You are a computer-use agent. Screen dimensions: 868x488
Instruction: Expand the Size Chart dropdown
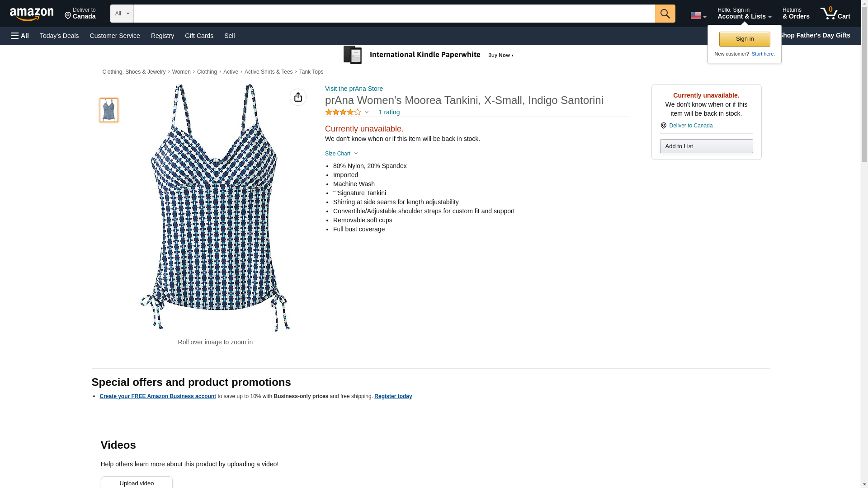(341, 154)
